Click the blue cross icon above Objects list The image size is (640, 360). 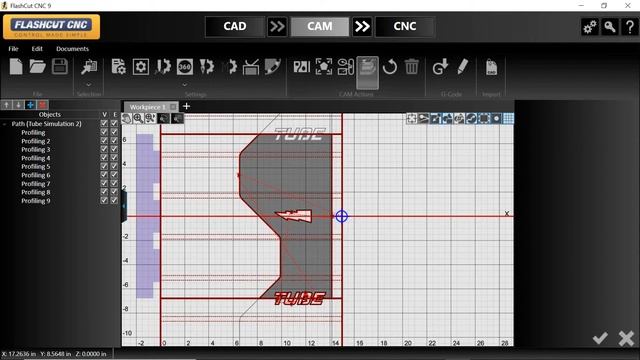(31, 105)
